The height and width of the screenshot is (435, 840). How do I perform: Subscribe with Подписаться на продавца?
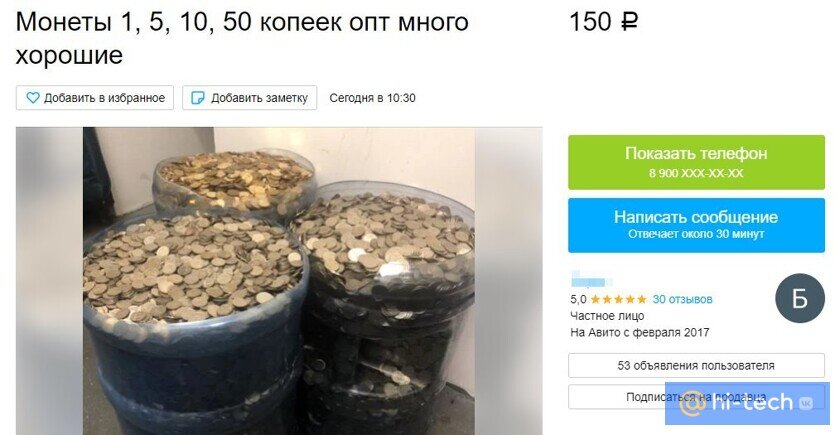click(x=696, y=397)
